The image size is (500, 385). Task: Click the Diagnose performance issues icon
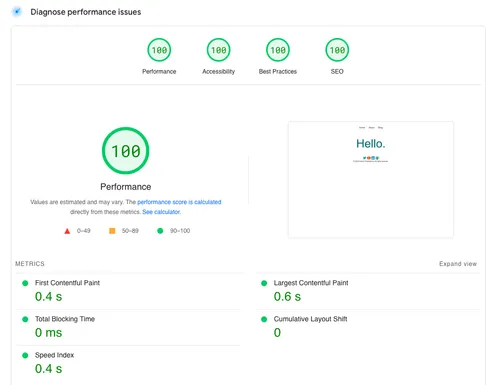coord(17,12)
